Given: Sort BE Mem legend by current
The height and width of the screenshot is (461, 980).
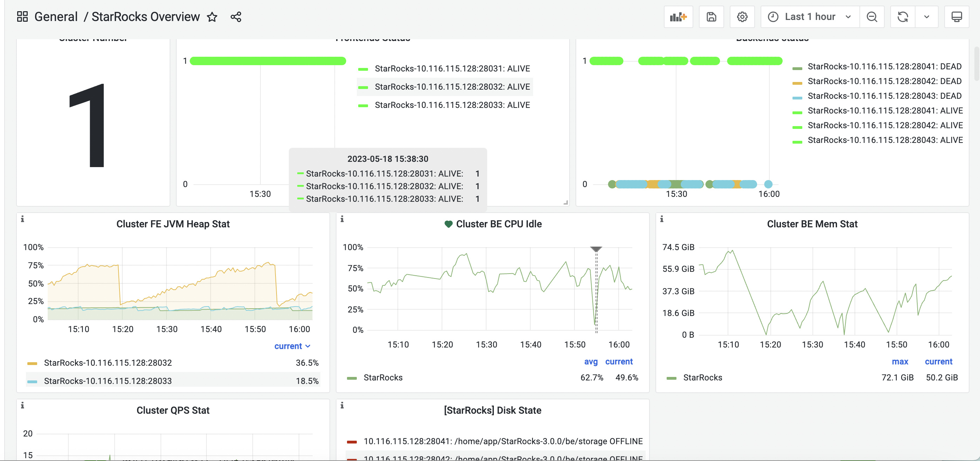Looking at the screenshot, I should (939, 362).
